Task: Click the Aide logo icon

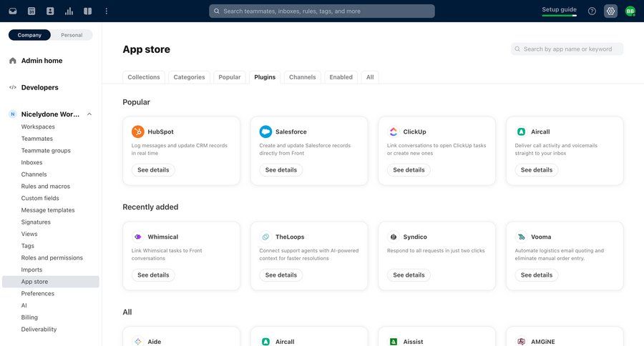Action: tap(138, 342)
